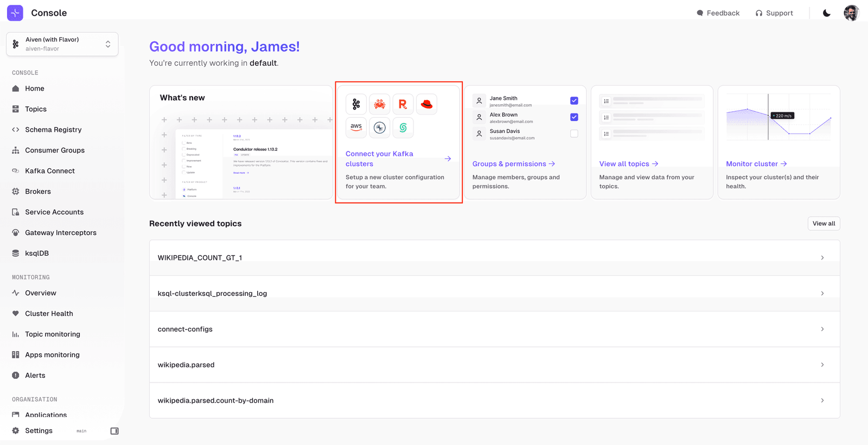Check the Susan Davis checkbox
The height and width of the screenshot is (445, 868).
click(574, 133)
